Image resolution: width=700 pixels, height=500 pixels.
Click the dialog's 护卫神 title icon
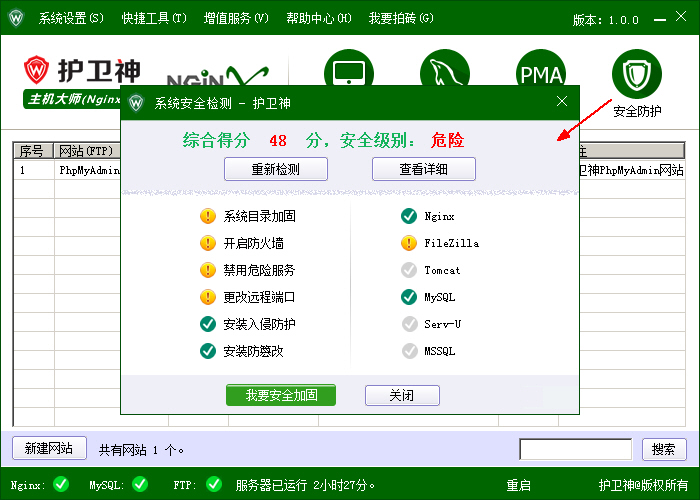point(136,103)
